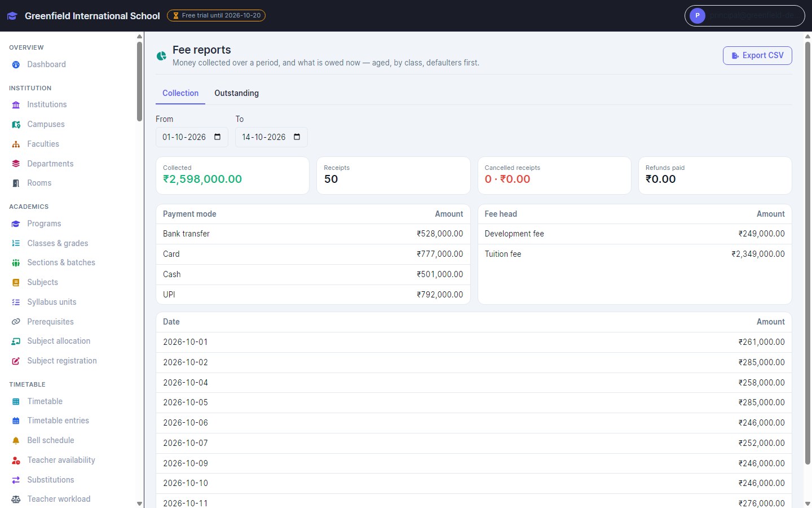
Task: Click the Timetable grid icon
Action: (x=16, y=402)
